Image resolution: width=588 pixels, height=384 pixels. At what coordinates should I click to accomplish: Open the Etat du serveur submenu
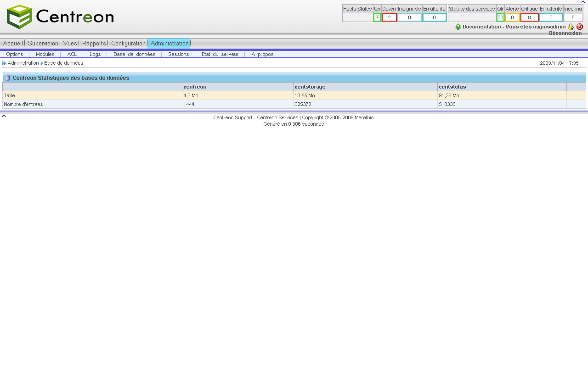coord(220,54)
